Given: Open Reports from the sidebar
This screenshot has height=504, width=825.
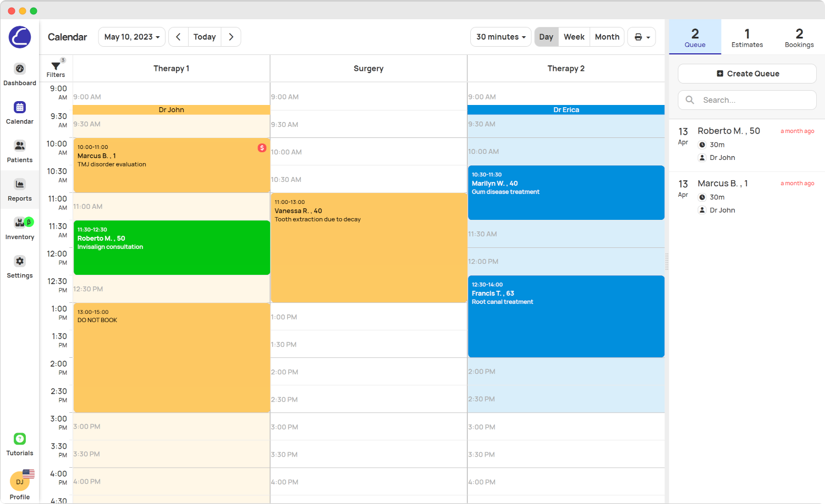Looking at the screenshot, I should pyautogui.click(x=20, y=190).
